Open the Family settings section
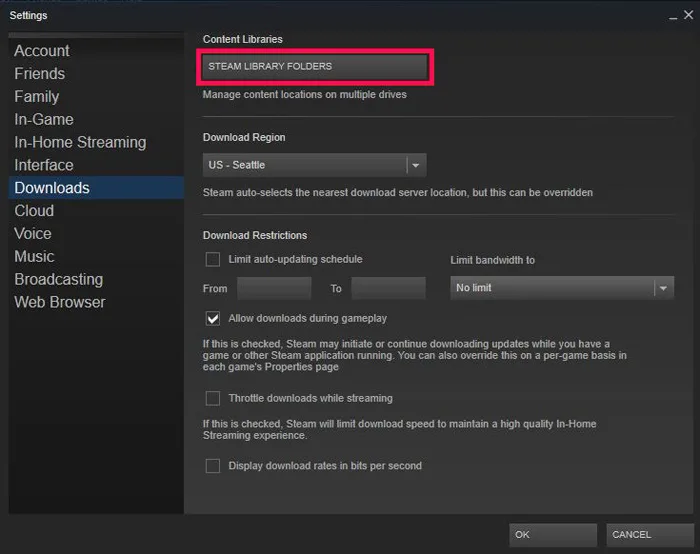700x554 pixels. click(x=96, y=96)
